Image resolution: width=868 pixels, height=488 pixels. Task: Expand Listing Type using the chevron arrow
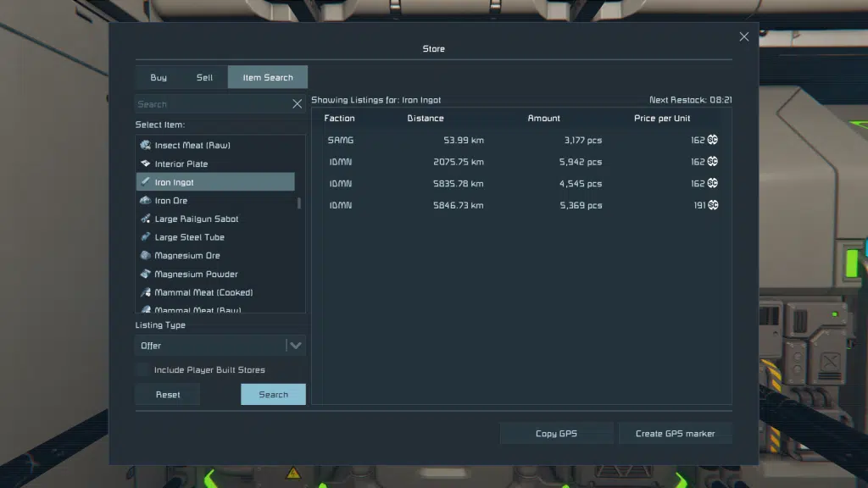[296, 346]
